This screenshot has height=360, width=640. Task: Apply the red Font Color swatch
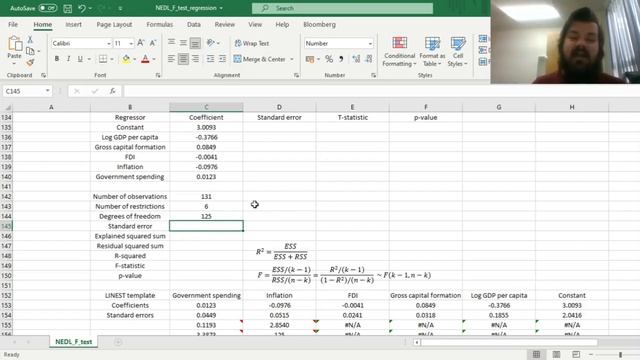pyautogui.click(x=145, y=59)
